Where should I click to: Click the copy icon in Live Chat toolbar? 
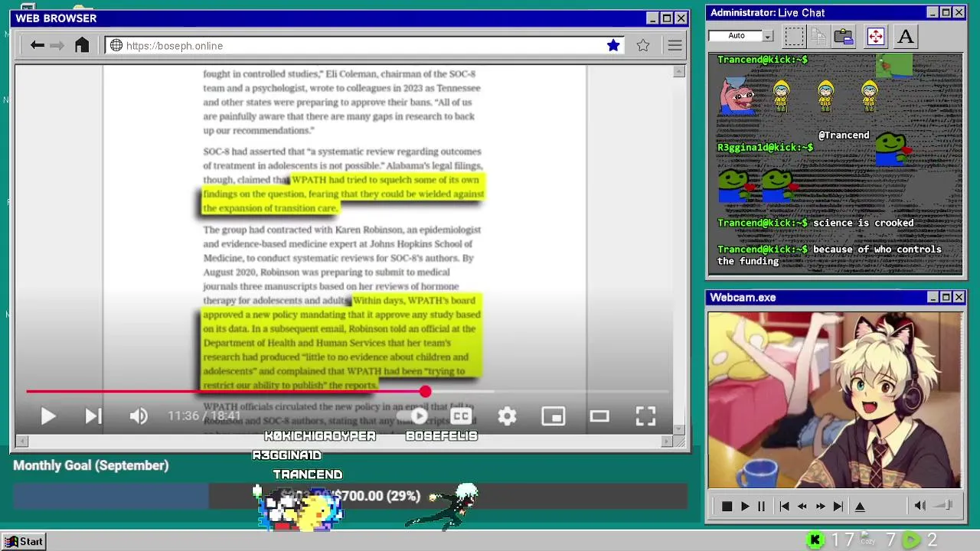click(818, 36)
